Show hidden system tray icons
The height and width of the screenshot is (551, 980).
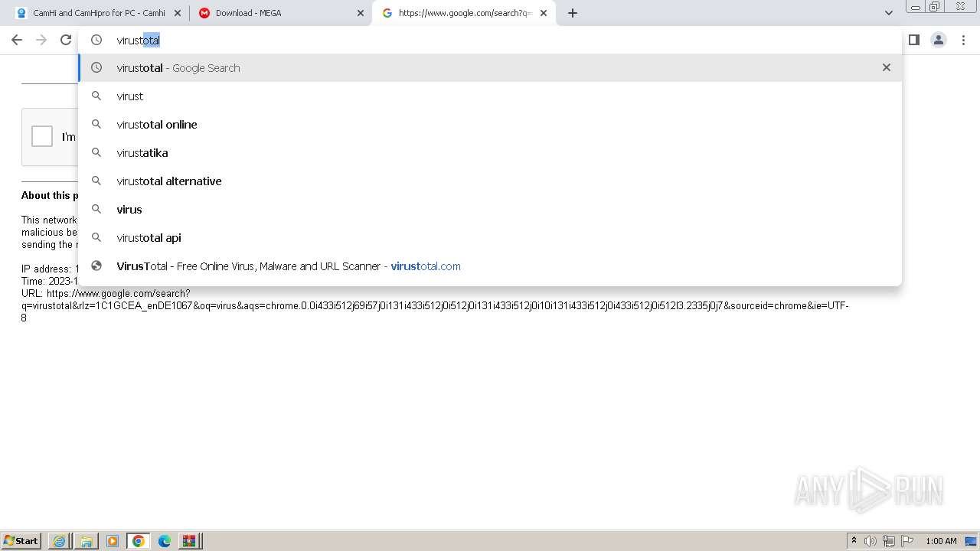point(854,541)
